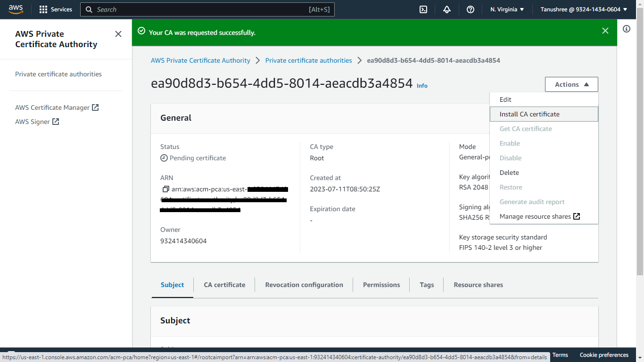The width and height of the screenshot is (644, 362).
Task: Click the Info link beside the CA ID
Action: pyautogui.click(x=422, y=86)
